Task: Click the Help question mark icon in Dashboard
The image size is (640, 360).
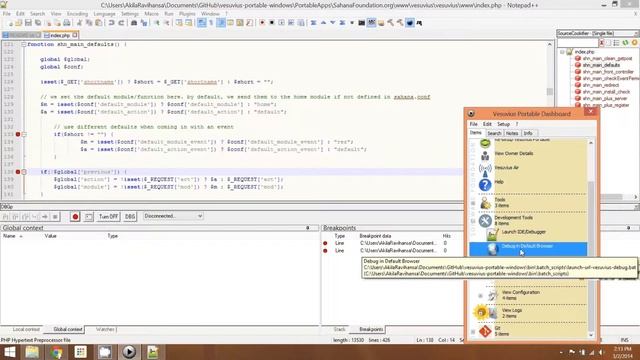Action: (x=485, y=185)
